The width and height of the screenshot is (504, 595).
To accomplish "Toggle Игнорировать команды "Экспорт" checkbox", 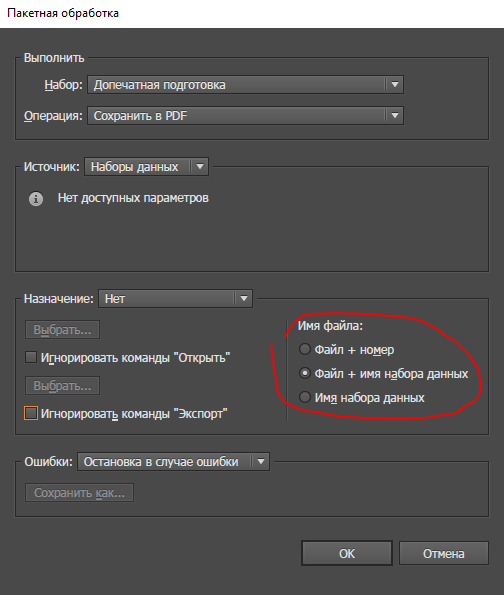I will point(31,413).
